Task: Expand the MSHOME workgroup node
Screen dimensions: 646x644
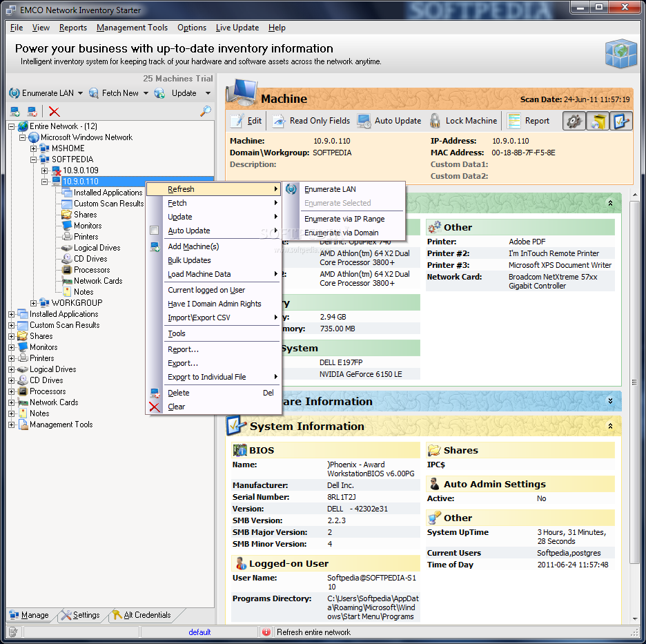Action: click(x=33, y=148)
